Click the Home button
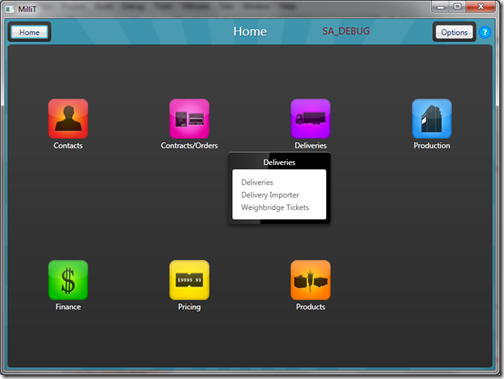Image resolution: width=504 pixels, height=379 pixels. [x=29, y=32]
